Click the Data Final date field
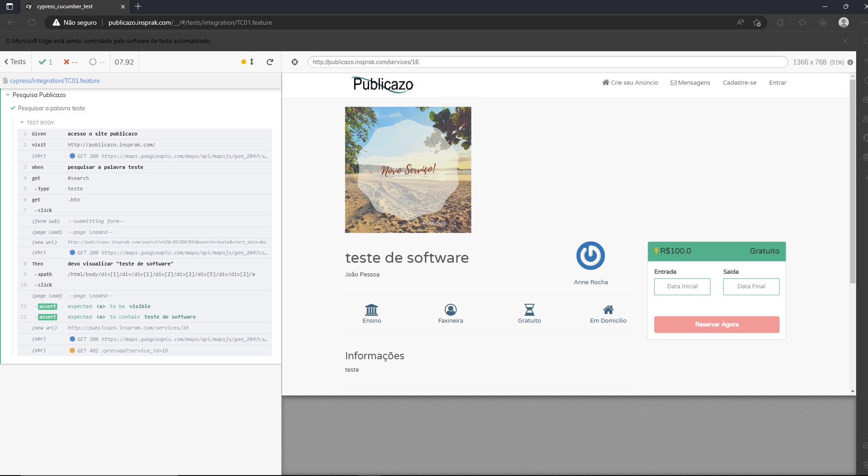The height and width of the screenshot is (476, 868). pos(751,287)
